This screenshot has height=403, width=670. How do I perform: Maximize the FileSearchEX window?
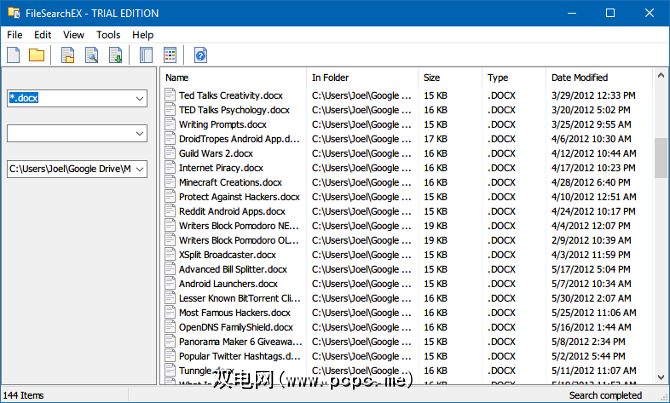610,13
